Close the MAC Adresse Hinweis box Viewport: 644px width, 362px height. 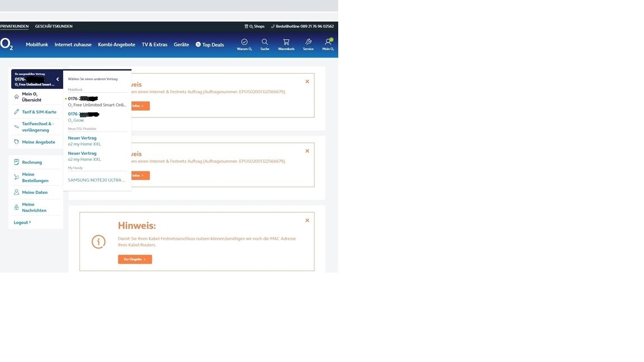pyautogui.click(x=307, y=221)
